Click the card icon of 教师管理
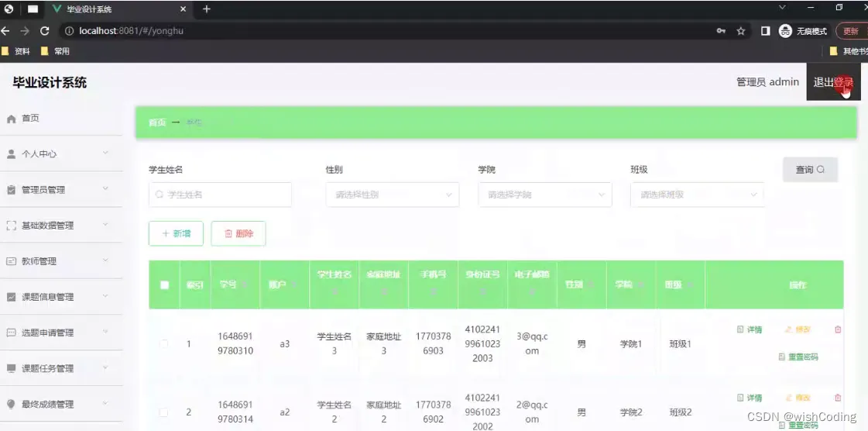Image resolution: width=868 pixels, height=431 pixels. (11, 261)
